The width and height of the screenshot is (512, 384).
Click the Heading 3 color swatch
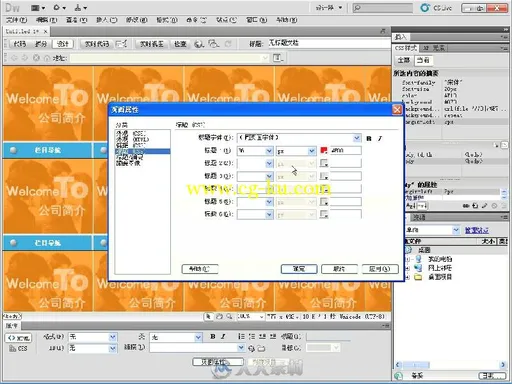click(324, 176)
